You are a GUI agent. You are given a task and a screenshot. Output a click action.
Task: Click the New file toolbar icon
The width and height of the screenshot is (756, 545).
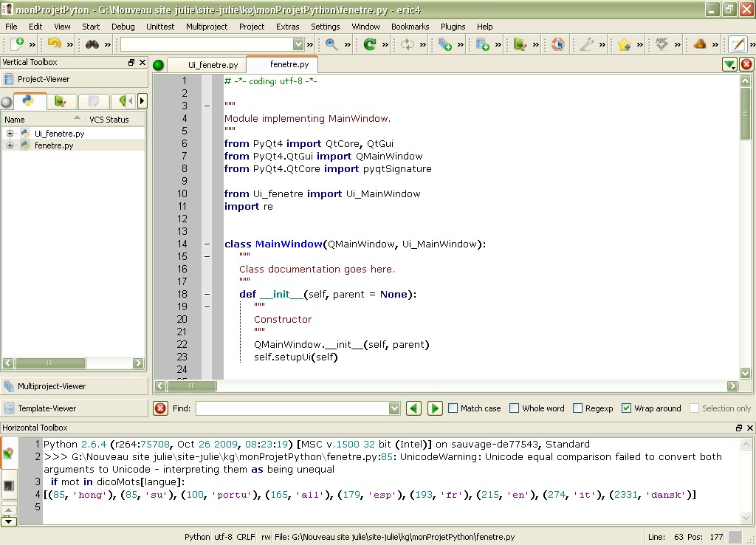pos(18,44)
